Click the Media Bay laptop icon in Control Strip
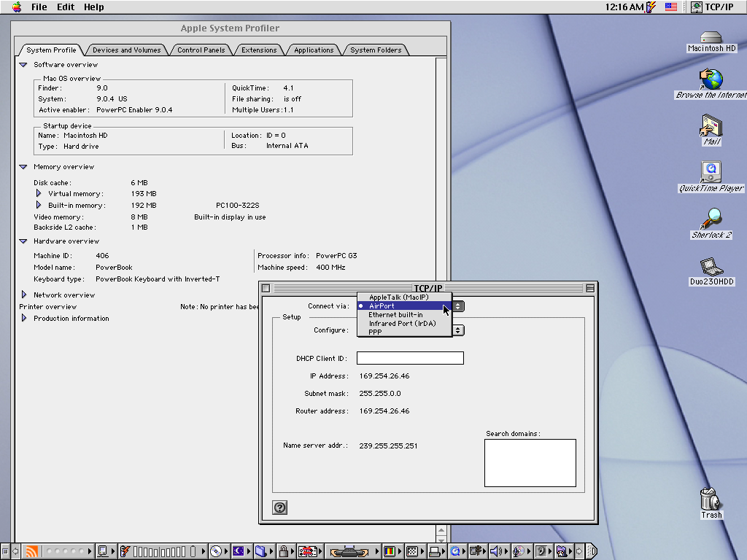 point(349,551)
